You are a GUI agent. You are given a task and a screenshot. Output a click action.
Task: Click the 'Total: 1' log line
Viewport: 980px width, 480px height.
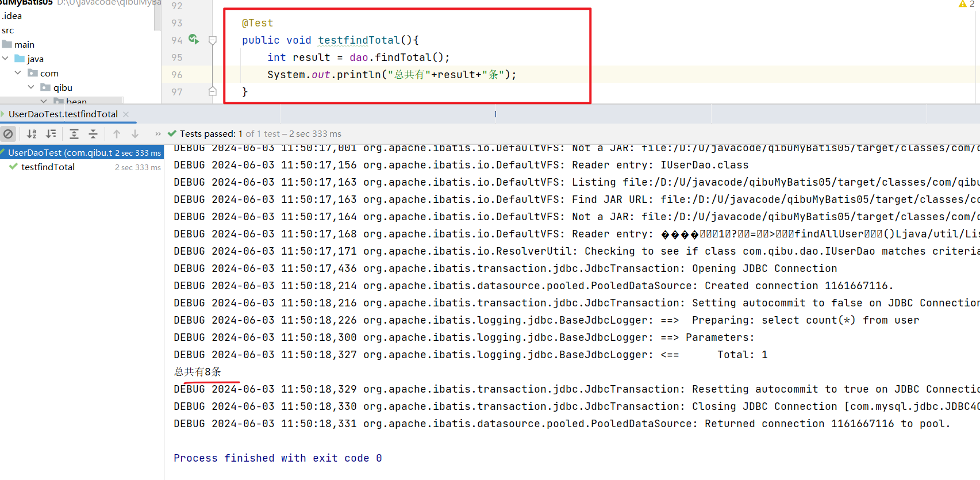470,355
